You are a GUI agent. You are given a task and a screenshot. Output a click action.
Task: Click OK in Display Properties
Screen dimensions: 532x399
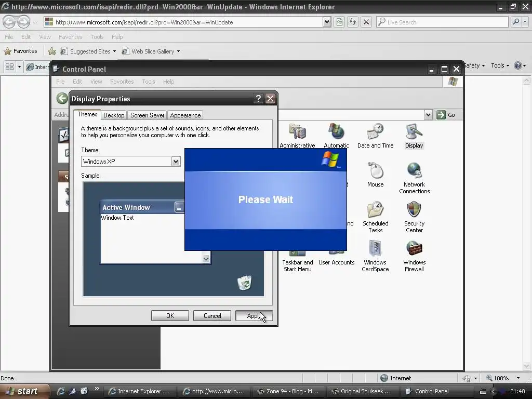click(x=170, y=315)
